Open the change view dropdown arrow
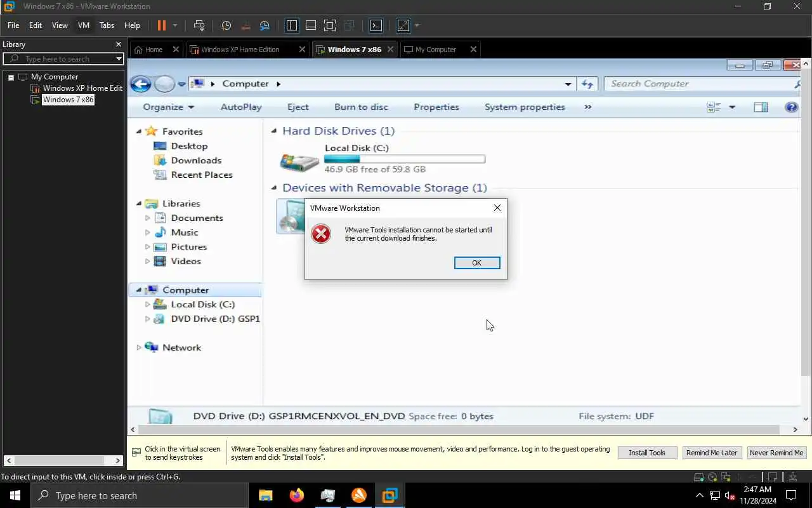The width and height of the screenshot is (812, 508). coord(732,107)
